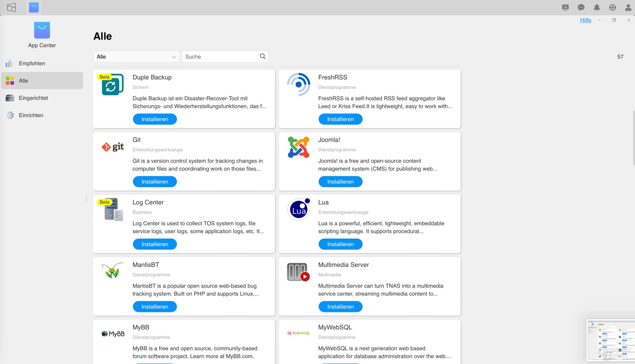Click the Joomla! logo icon
This screenshot has height=364, width=635.
(x=298, y=147)
